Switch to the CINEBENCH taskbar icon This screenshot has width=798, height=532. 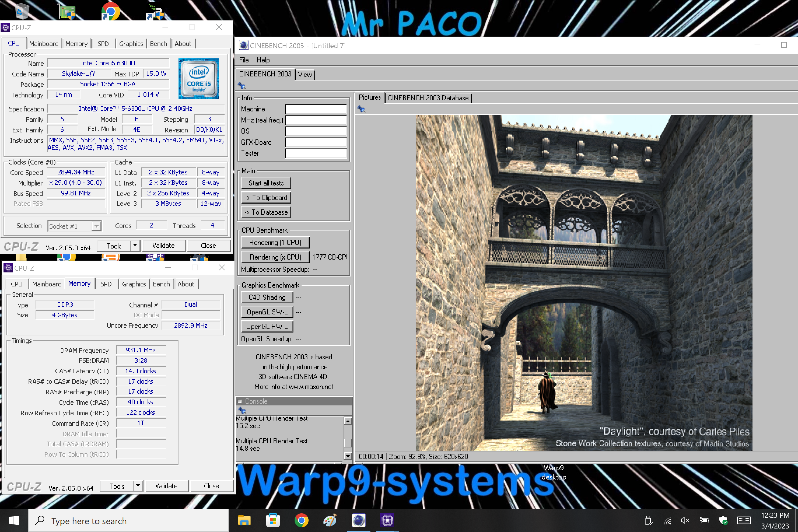coord(358,520)
